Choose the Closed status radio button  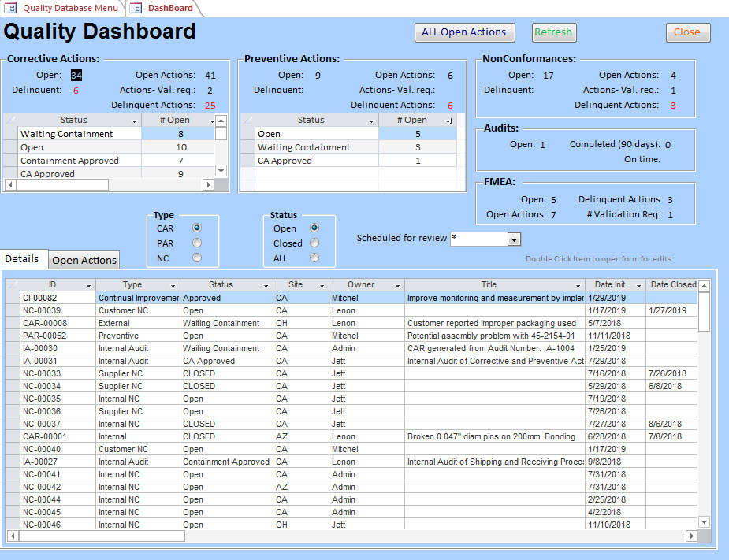314,243
